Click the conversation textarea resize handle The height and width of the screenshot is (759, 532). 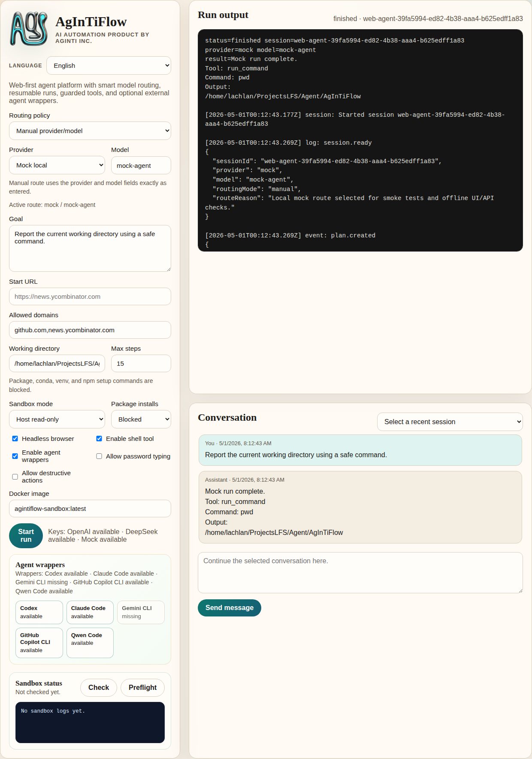point(520,591)
